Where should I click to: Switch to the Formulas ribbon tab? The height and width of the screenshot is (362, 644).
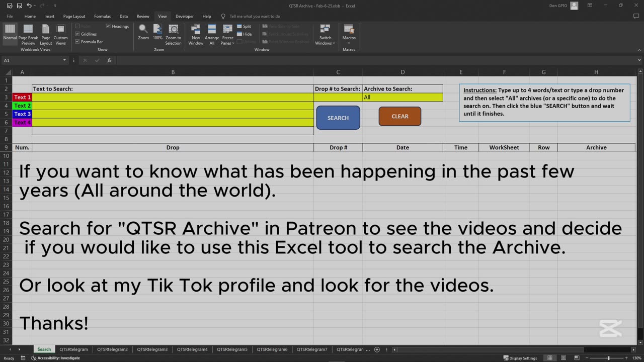102,16
